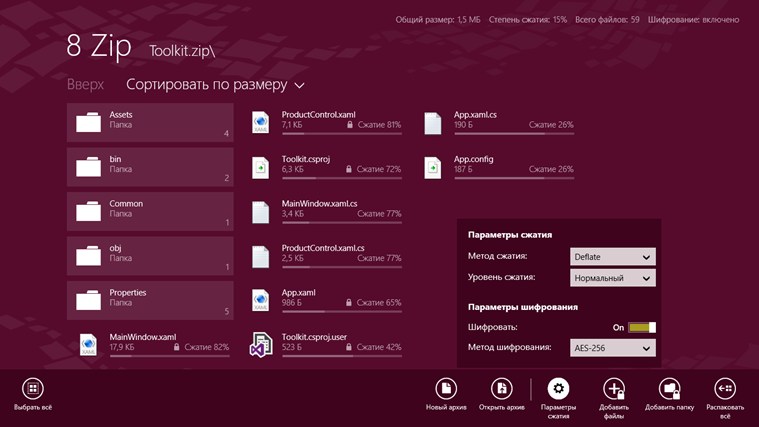Go up one level with Вверх

tap(85, 85)
